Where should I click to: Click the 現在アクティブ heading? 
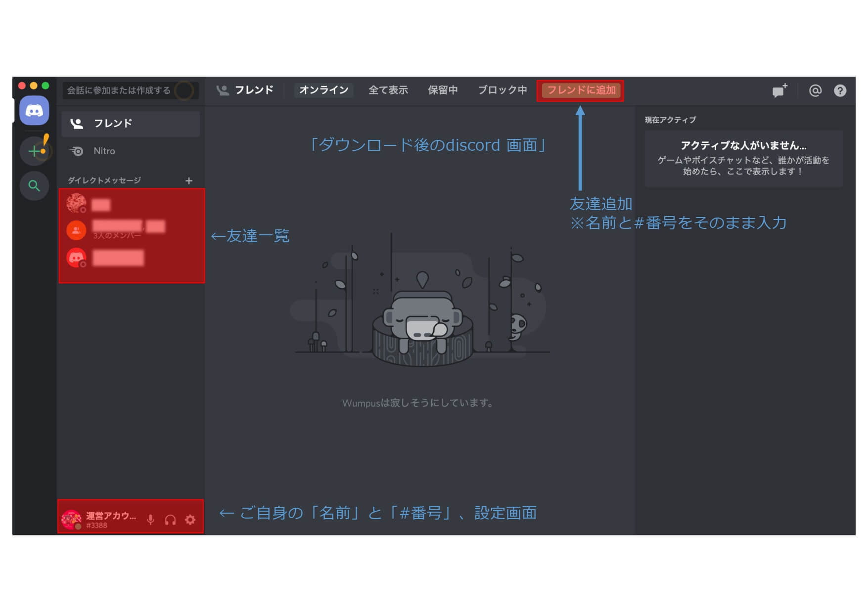point(670,120)
